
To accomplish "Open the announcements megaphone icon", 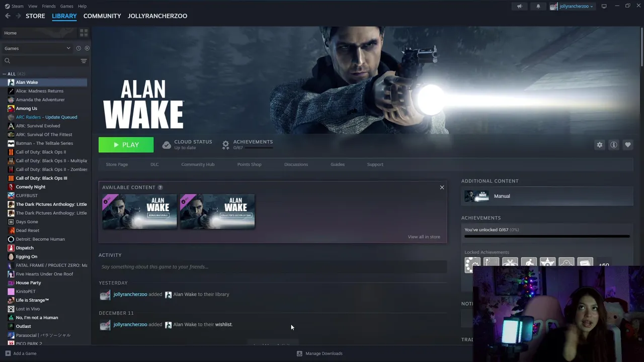I will pos(520,6).
